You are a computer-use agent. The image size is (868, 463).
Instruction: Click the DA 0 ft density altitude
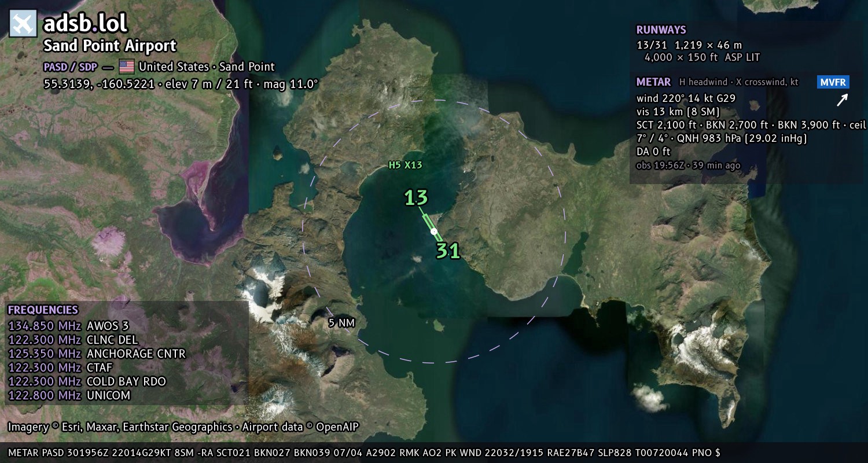click(653, 152)
